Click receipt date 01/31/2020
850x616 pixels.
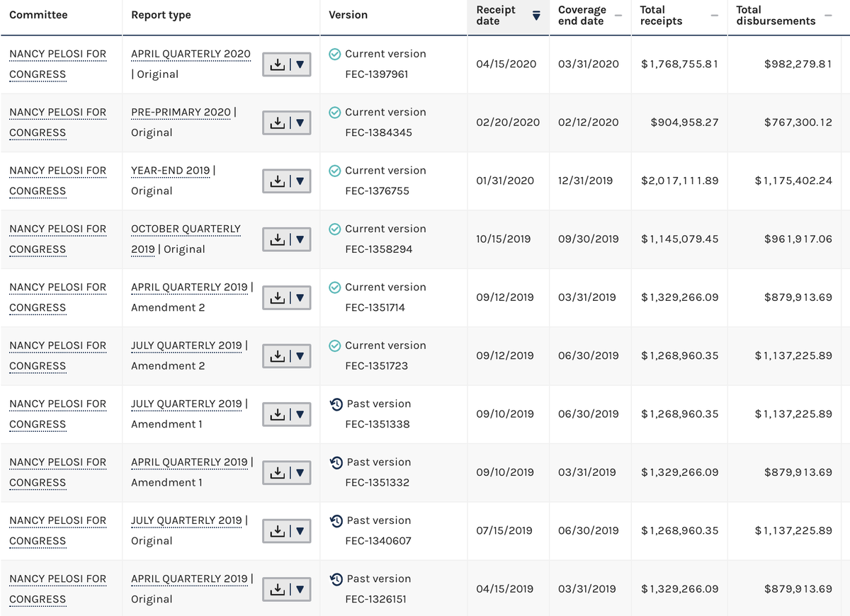click(505, 181)
